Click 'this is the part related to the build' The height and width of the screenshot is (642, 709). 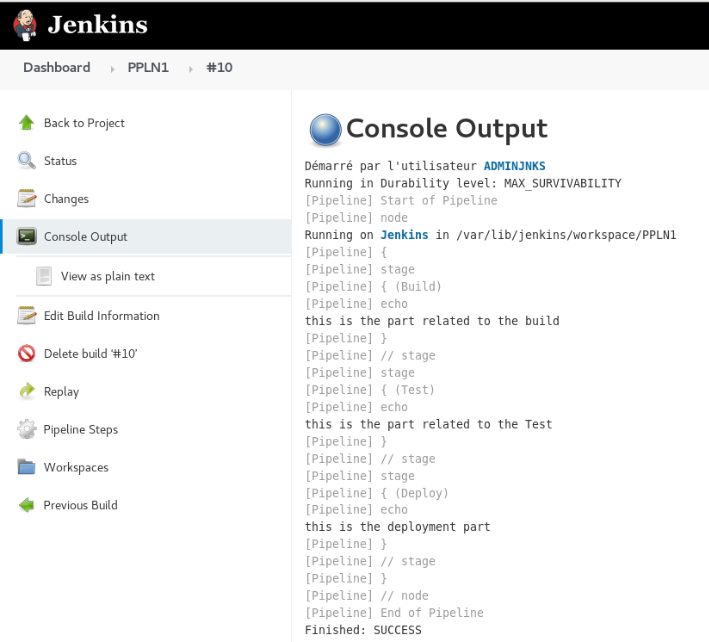[432, 321]
